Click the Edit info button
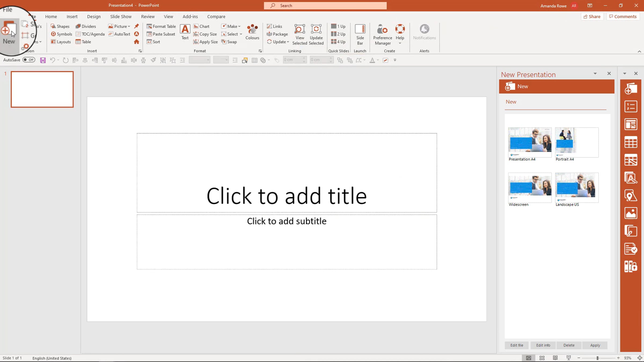 [x=543, y=345]
